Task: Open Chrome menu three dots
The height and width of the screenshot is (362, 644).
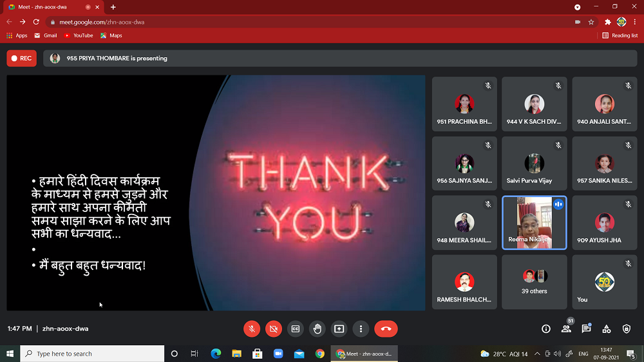Action: tap(635, 22)
